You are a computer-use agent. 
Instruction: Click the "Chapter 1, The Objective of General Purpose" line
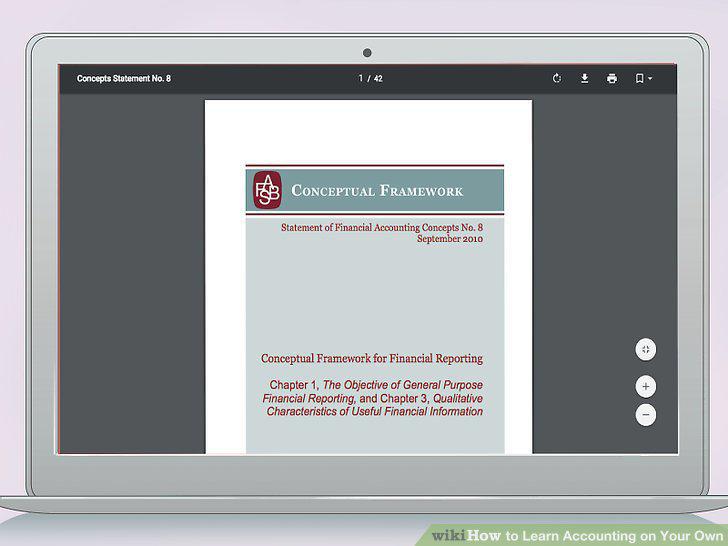click(376, 385)
